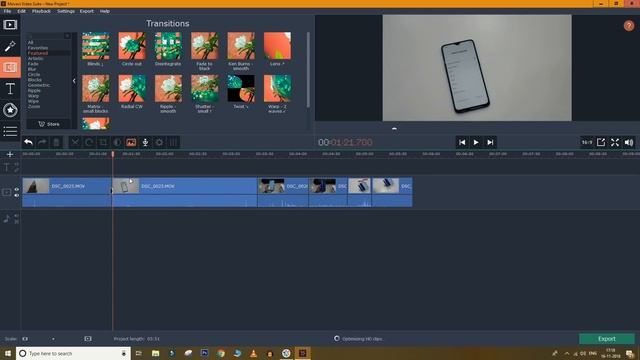Viewport: 640px width, 360px height.
Task: Select the Transitions tab in sidebar
Action: coord(10,67)
